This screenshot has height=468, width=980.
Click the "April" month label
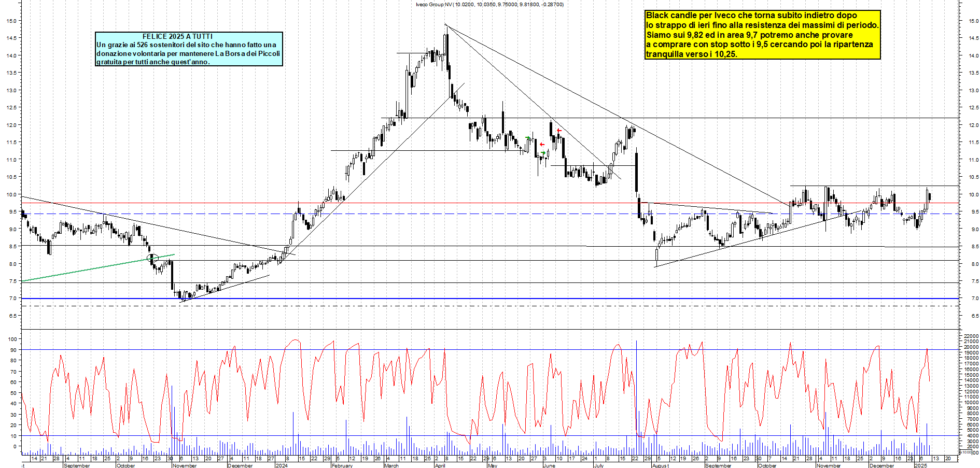coord(440,465)
